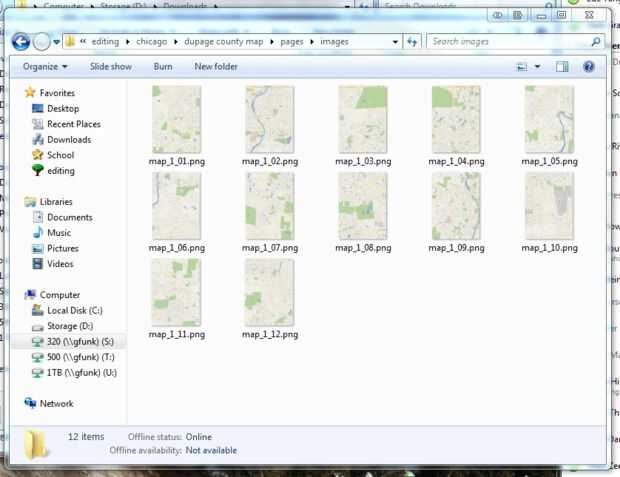620x477 pixels.
Task: Open the Music library
Action: (52, 233)
